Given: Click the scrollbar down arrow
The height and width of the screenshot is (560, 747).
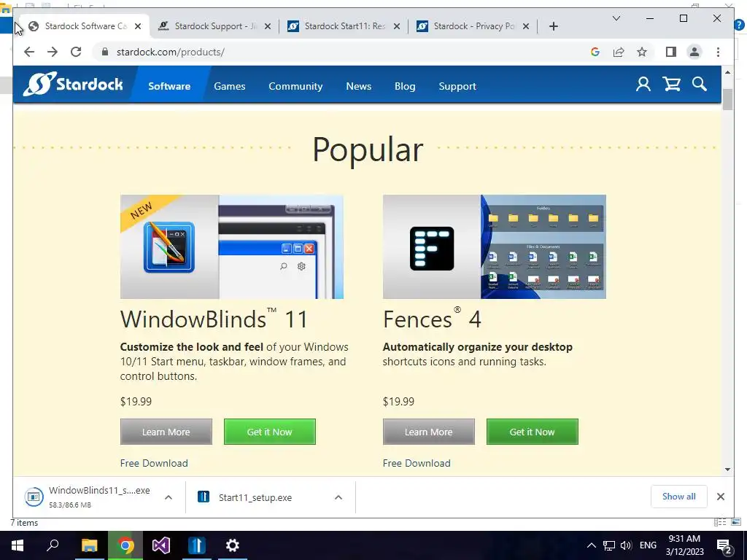Looking at the screenshot, I should click(727, 470).
